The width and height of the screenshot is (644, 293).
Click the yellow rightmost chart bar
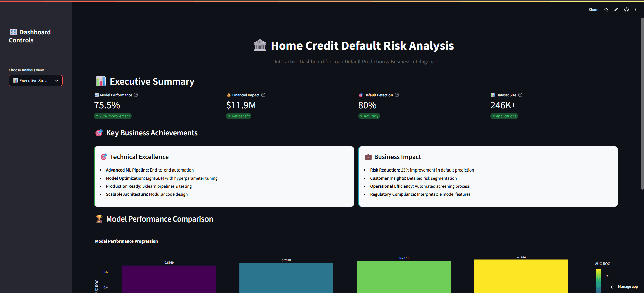[521, 276]
